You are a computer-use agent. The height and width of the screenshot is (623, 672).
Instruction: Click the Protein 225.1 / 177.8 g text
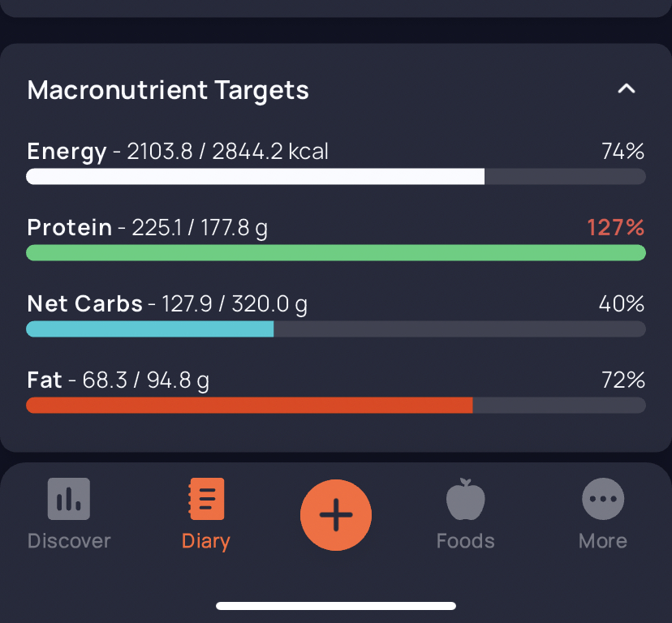pyautogui.click(x=147, y=228)
